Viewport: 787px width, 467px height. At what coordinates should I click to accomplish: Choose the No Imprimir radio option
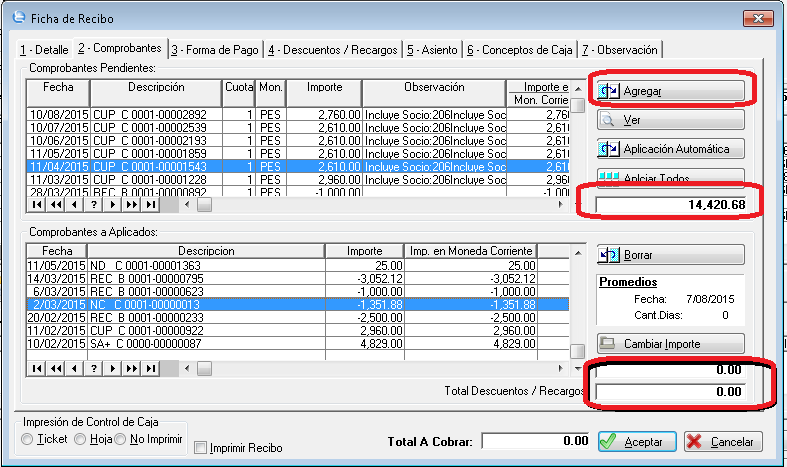click(121, 440)
